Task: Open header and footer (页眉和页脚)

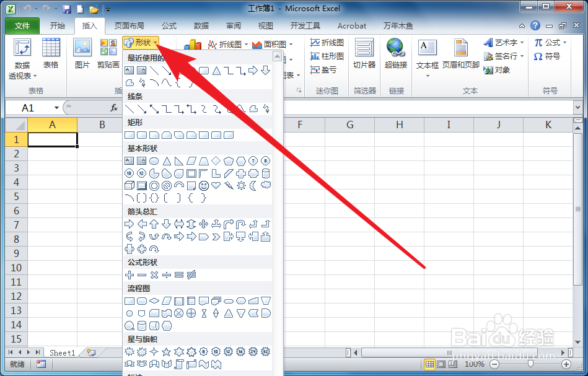Action: tap(461, 53)
